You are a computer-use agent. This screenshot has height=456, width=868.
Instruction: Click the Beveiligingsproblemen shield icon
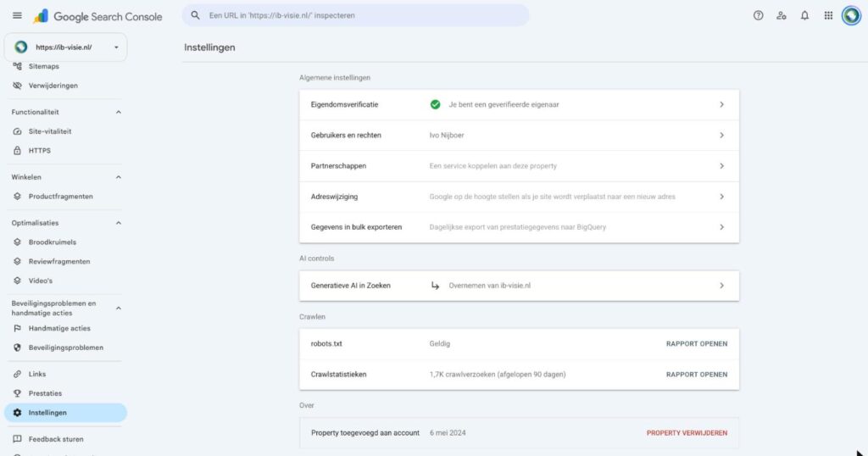pos(17,348)
